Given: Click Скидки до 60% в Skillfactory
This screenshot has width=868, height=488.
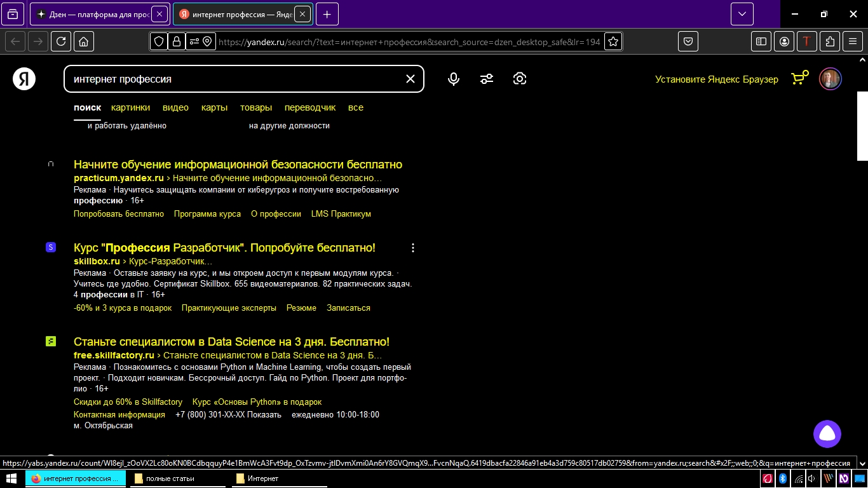Looking at the screenshot, I should (128, 402).
